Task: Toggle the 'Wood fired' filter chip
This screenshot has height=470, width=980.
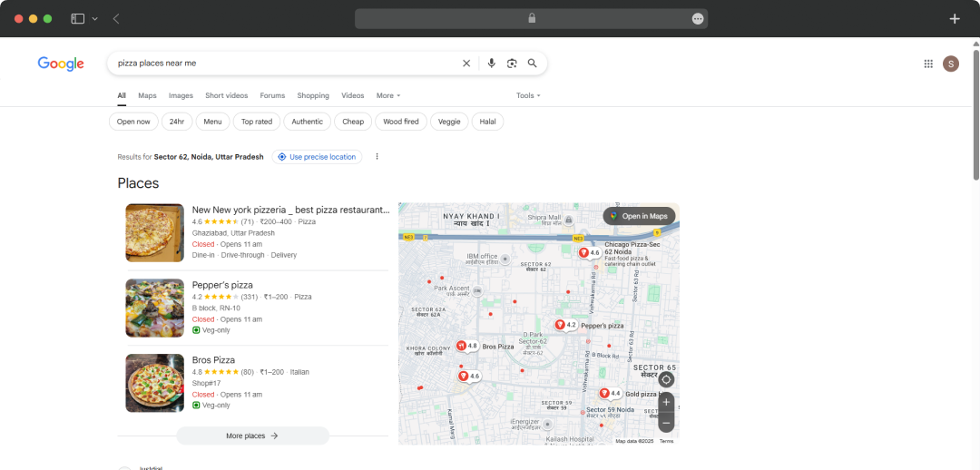Action: tap(401, 122)
